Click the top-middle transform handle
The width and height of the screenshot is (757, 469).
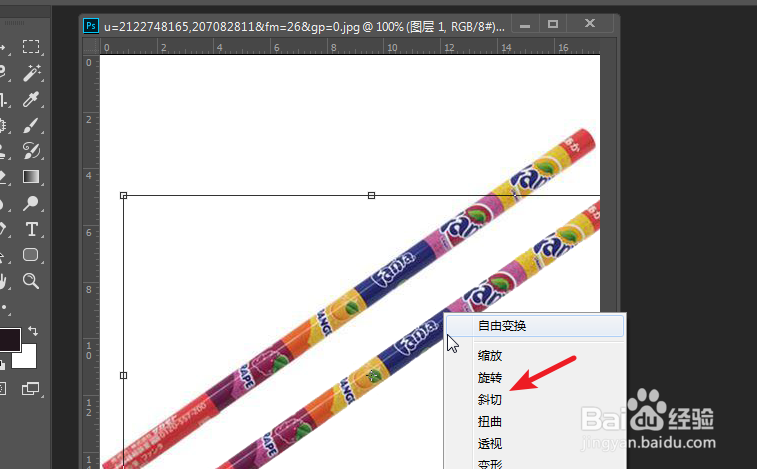(371, 196)
